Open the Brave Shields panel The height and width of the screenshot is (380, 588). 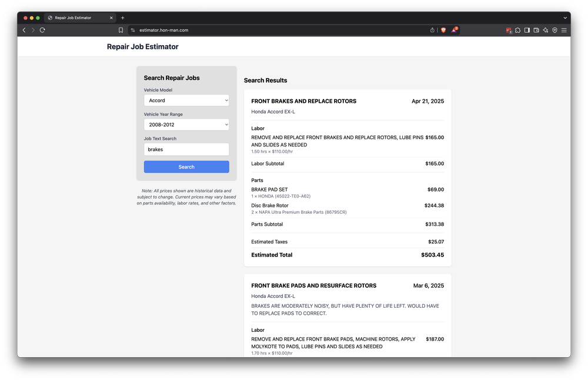443,30
